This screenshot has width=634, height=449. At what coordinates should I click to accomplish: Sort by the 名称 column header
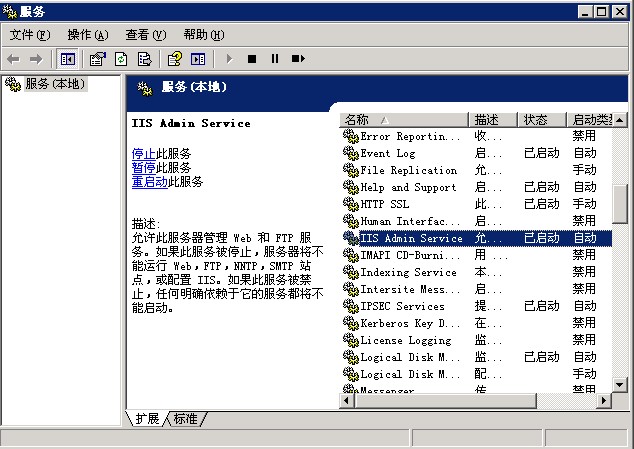404,120
